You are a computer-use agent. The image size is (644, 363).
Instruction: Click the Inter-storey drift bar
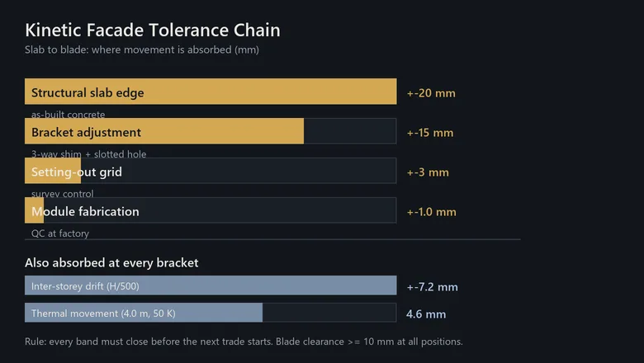(x=211, y=285)
